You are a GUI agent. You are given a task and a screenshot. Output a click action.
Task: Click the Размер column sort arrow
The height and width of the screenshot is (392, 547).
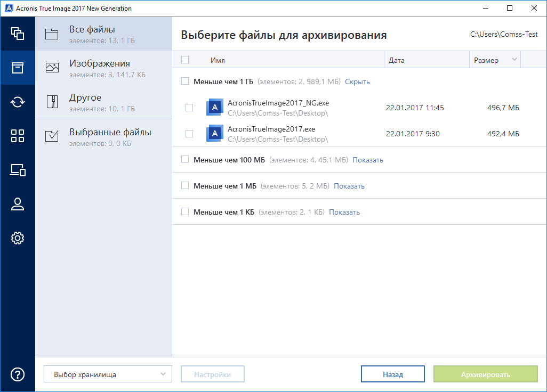tap(514, 60)
